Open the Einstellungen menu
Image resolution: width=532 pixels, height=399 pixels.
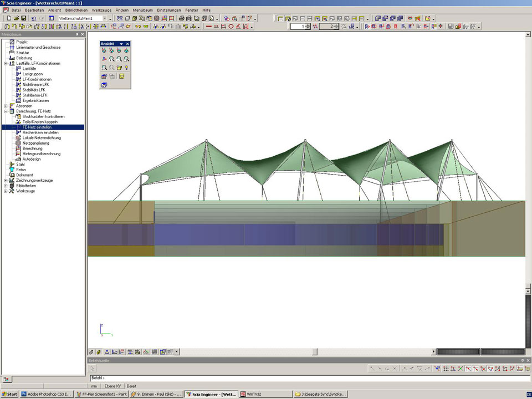pyautogui.click(x=168, y=10)
